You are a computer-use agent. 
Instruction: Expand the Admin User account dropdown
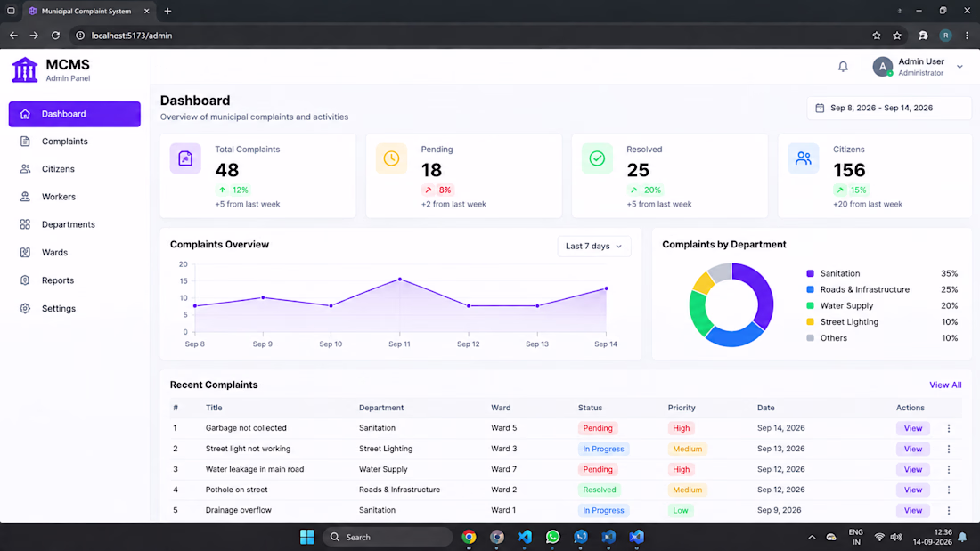[x=960, y=67]
